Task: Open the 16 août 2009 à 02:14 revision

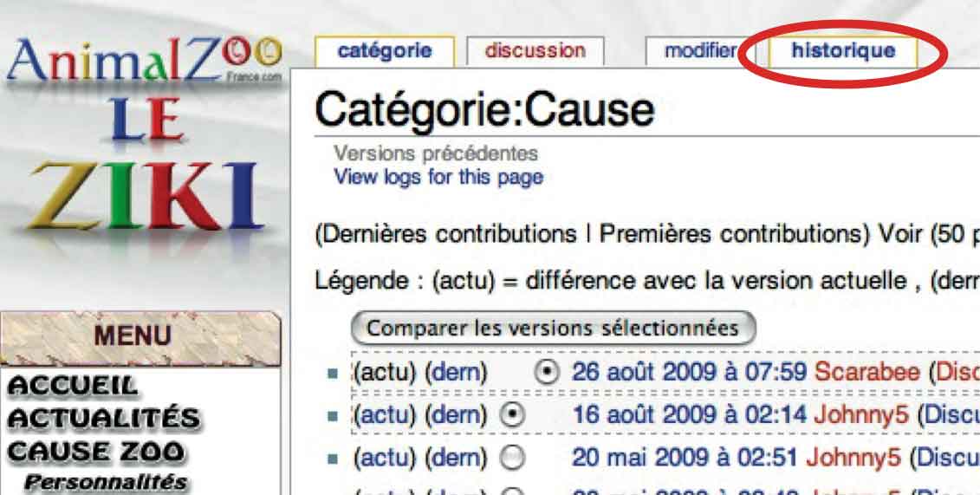Action: [690, 415]
